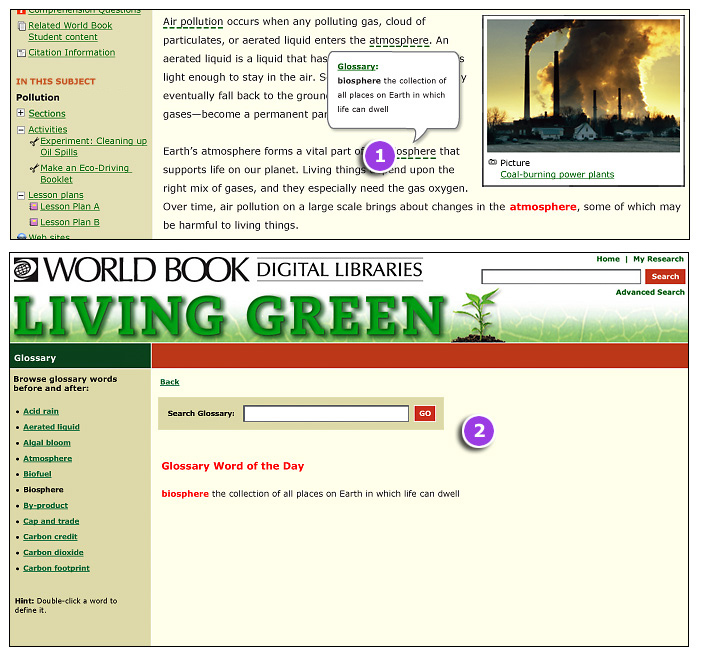Open the Sections link
This screenshot has height=655, width=710.
point(47,114)
